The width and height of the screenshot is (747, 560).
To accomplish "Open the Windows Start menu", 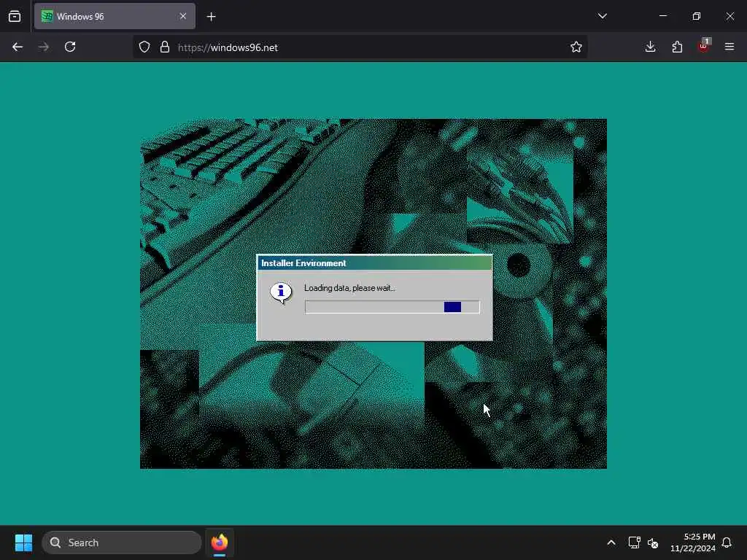I will 23,542.
